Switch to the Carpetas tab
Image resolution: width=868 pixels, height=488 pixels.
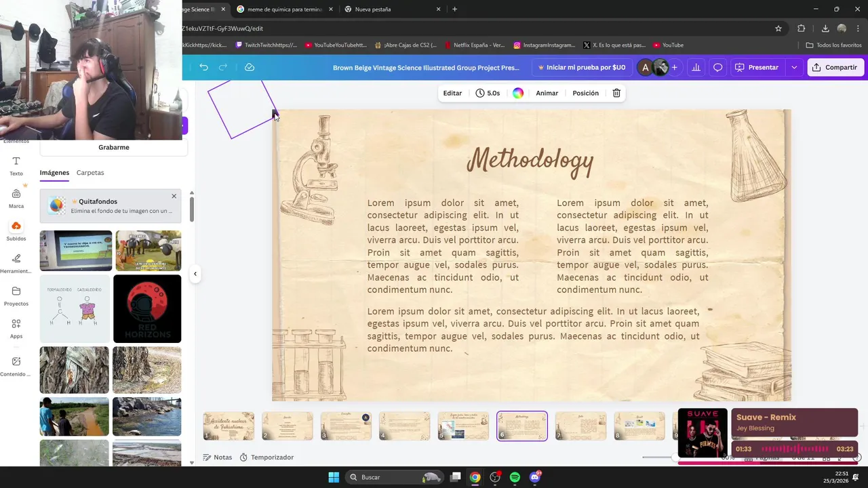point(90,173)
